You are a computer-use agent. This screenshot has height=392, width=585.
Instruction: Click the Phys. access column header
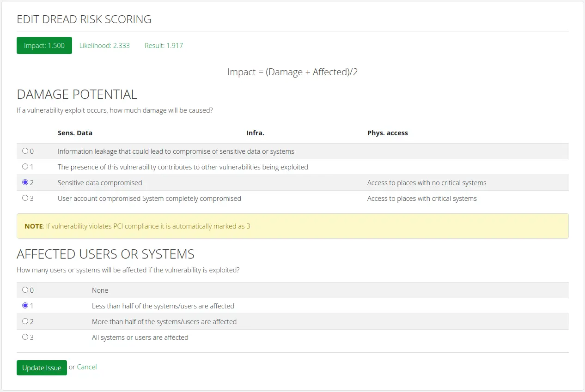point(388,133)
